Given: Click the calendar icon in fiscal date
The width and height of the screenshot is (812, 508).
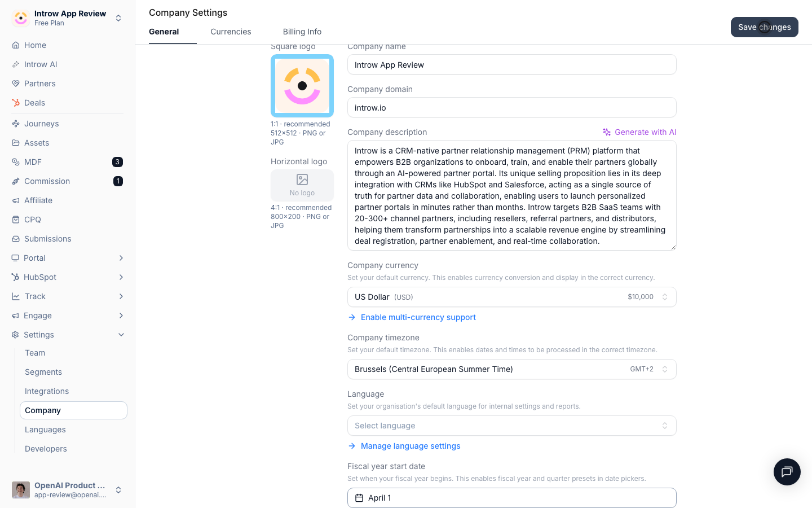Looking at the screenshot, I should 359,498.
